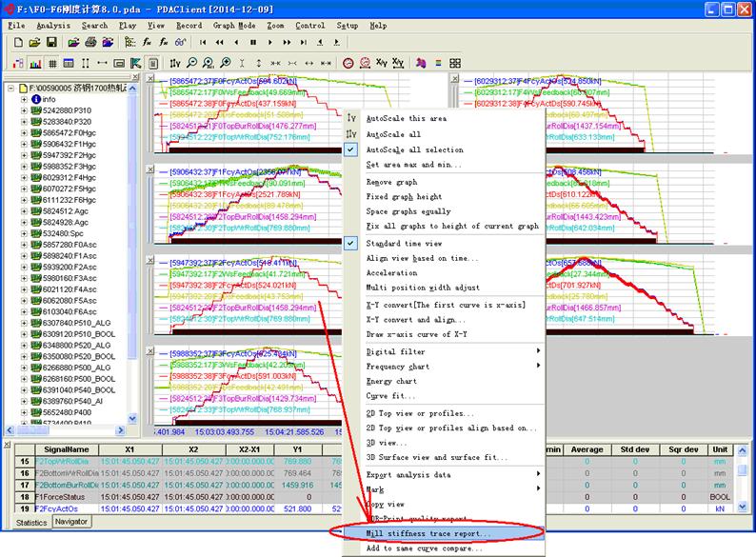Viewport: 756px width, 557px height.
Task: Select Mill stiffness trace report menu entry
Action: pyautogui.click(x=444, y=533)
